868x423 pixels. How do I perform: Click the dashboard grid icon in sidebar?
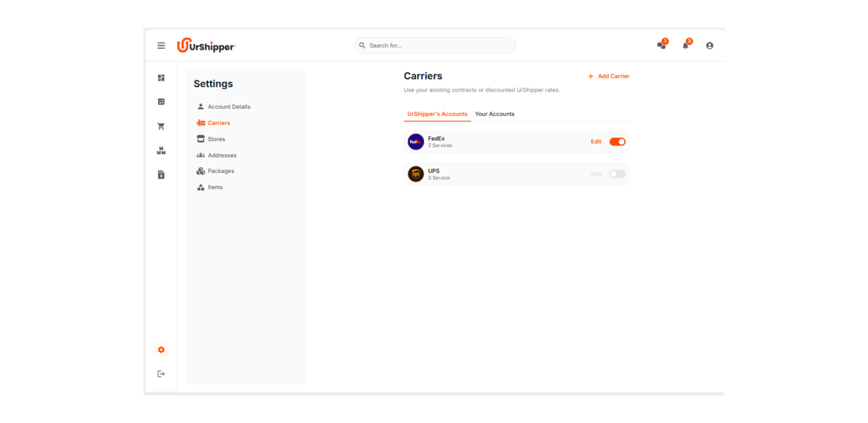(x=161, y=78)
